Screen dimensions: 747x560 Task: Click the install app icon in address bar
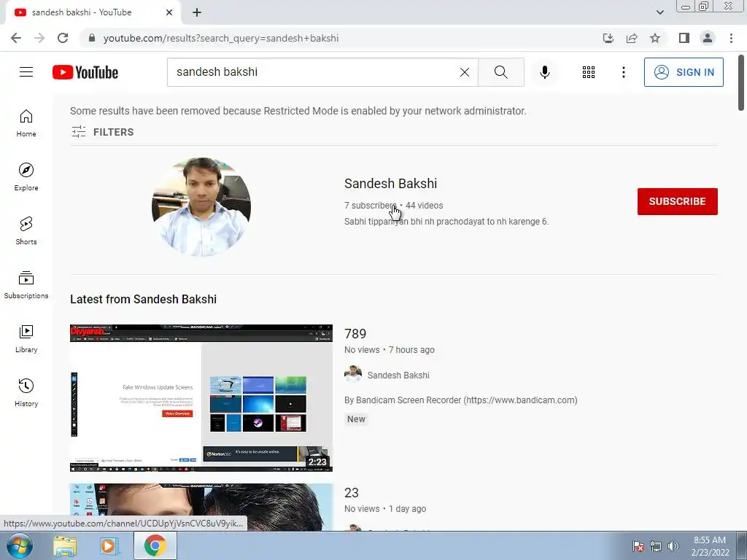click(x=608, y=38)
